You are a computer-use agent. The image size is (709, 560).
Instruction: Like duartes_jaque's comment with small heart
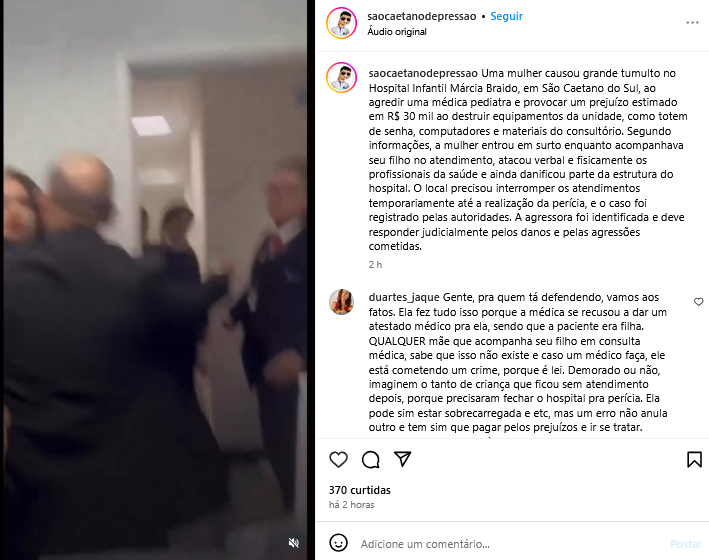[x=699, y=302]
